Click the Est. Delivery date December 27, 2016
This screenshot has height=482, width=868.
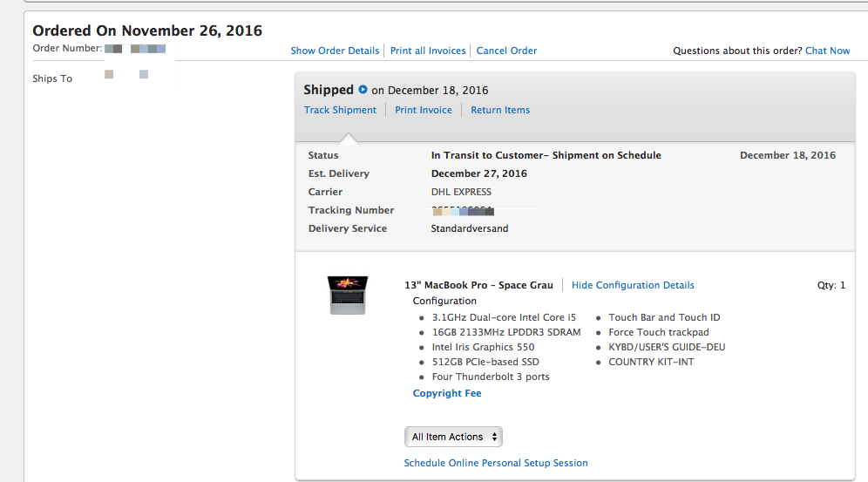point(478,173)
